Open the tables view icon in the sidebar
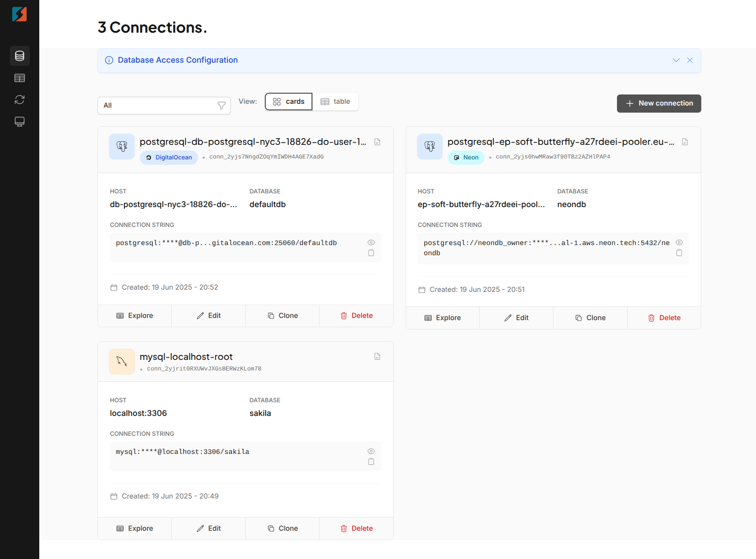 (x=19, y=78)
